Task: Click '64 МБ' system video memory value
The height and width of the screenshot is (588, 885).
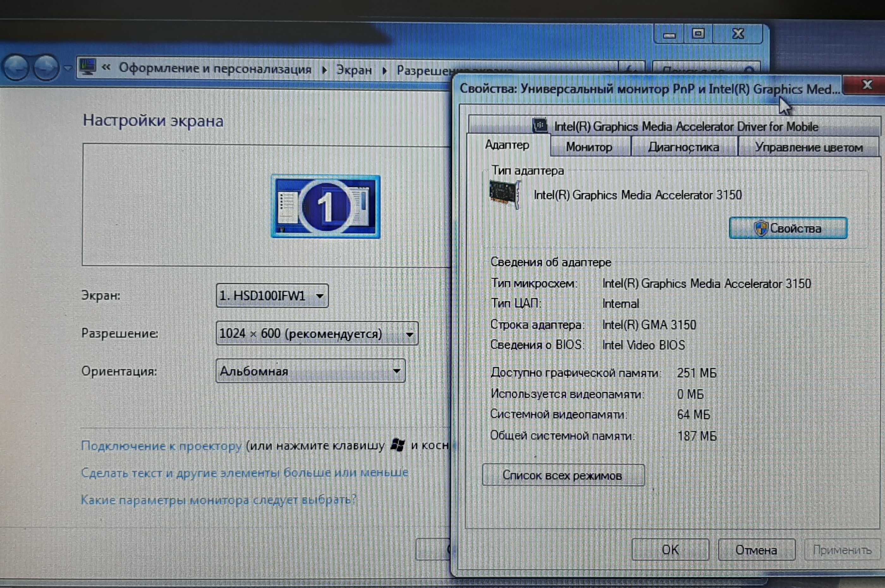Action: tap(693, 415)
